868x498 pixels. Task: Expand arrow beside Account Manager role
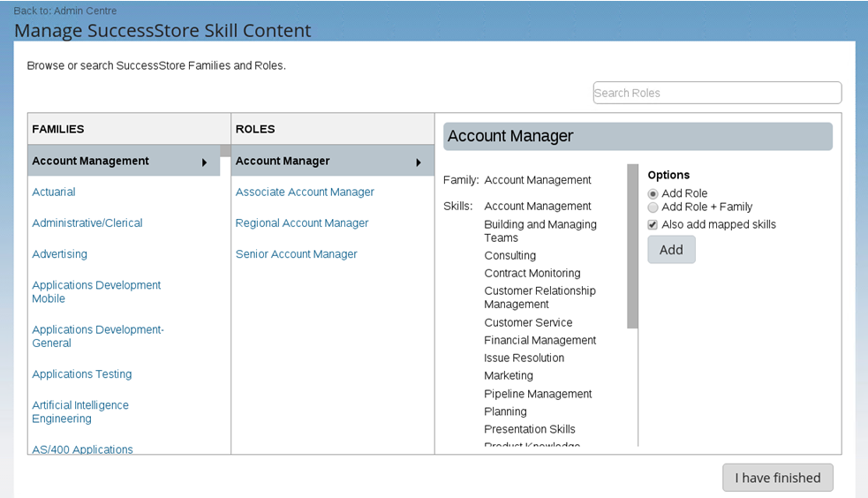[419, 162]
